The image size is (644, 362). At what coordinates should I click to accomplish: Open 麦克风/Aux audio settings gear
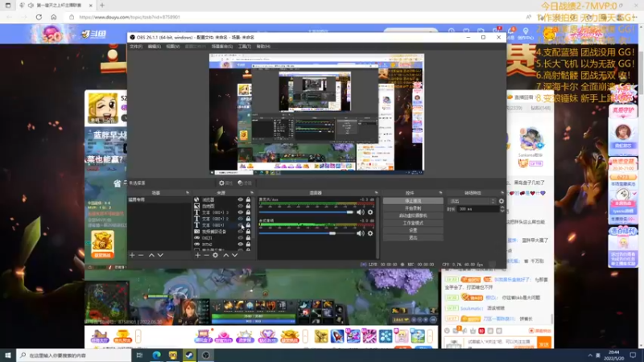(370, 212)
